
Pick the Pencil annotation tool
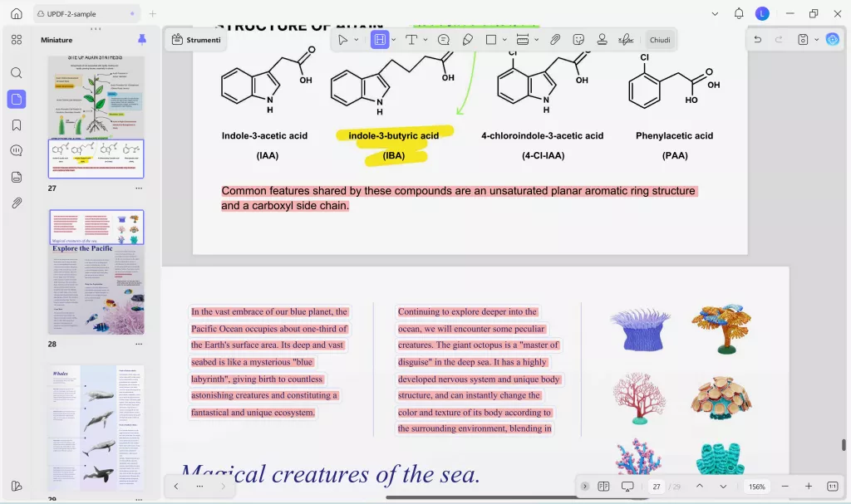(466, 39)
